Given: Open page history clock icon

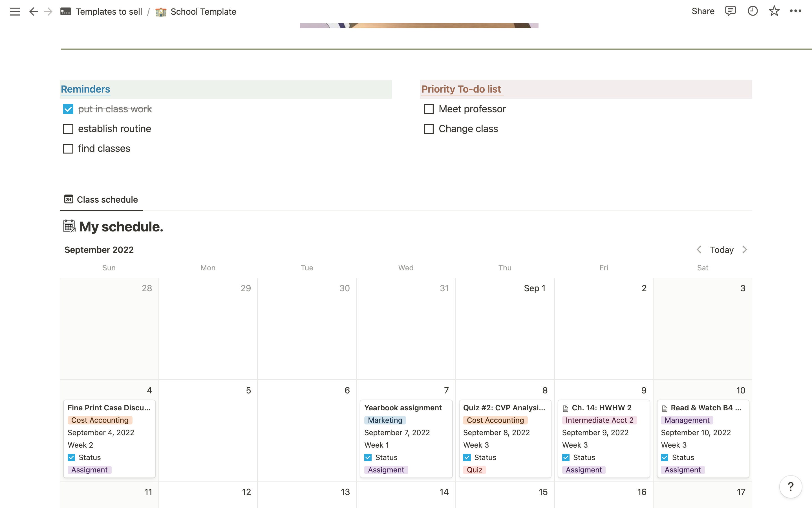Looking at the screenshot, I should pyautogui.click(x=753, y=11).
